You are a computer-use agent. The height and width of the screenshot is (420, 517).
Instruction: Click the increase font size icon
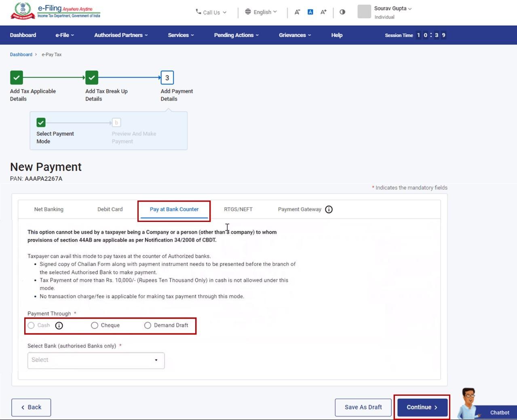click(x=323, y=12)
